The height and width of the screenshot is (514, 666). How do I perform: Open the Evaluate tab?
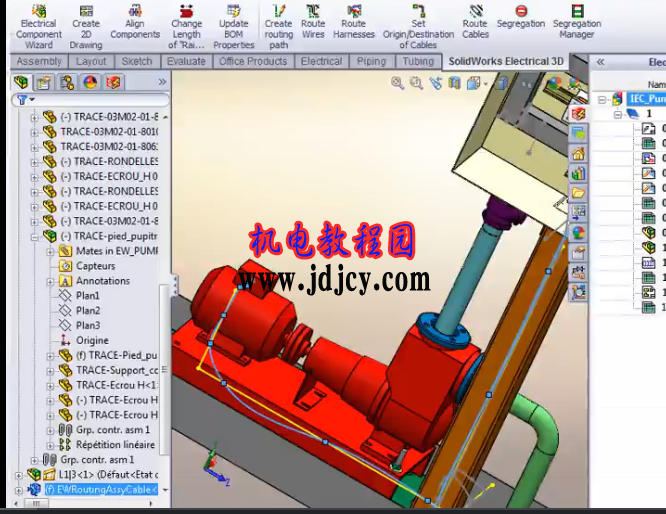tap(186, 62)
